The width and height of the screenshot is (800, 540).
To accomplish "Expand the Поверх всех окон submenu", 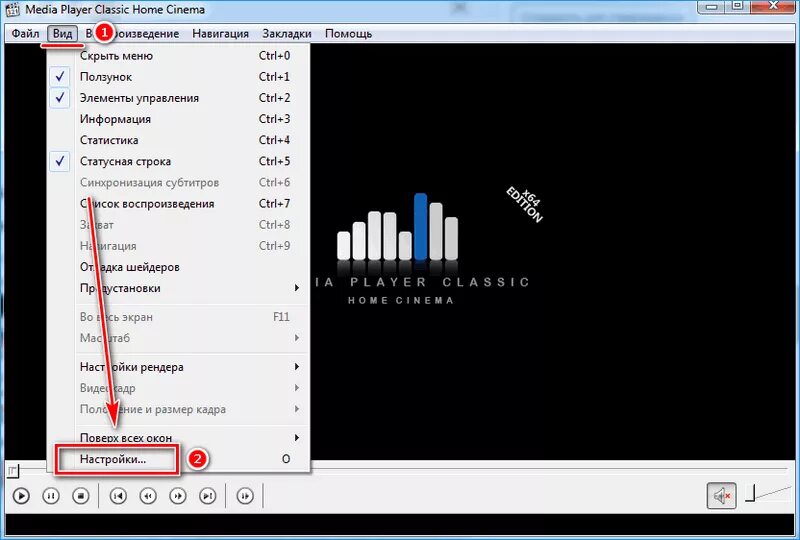I will 179,437.
